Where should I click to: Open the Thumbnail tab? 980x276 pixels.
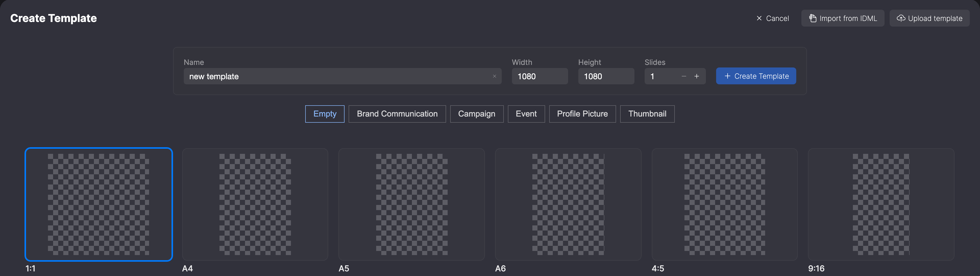pyautogui.click(x=647, y=114)
